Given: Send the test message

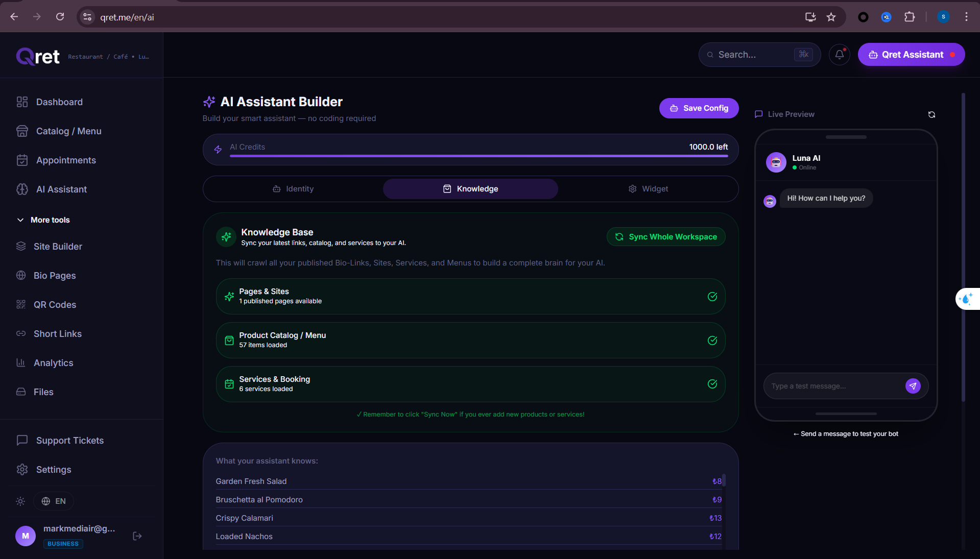Looking at the screenshot, I should tap(913, 386).
